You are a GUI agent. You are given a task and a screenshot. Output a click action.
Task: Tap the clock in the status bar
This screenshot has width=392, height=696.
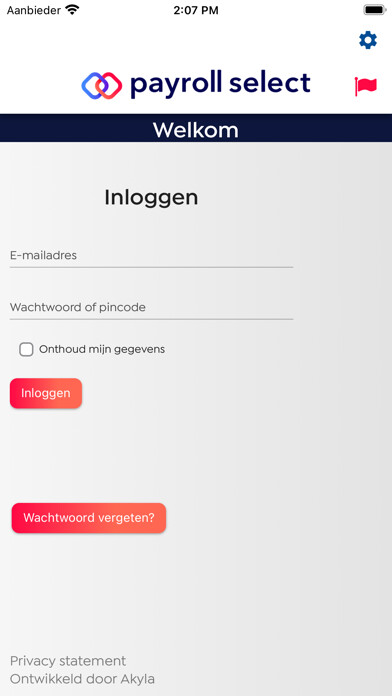(196, 10)
